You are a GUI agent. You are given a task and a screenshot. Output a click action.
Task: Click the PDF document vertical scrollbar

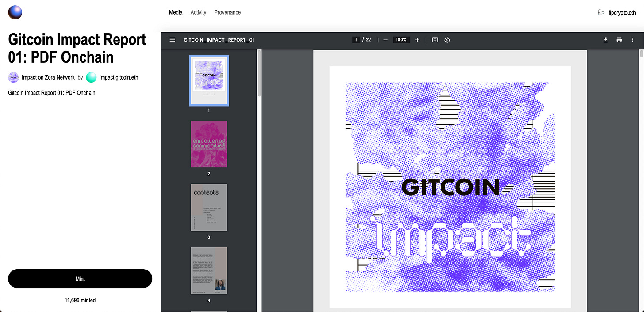tap(642, 54)
